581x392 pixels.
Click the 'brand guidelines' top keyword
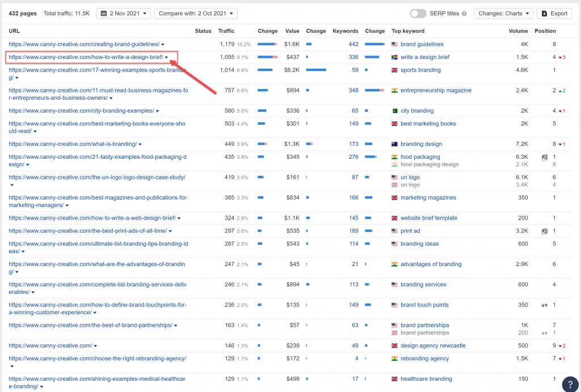(x=422, y=44)
